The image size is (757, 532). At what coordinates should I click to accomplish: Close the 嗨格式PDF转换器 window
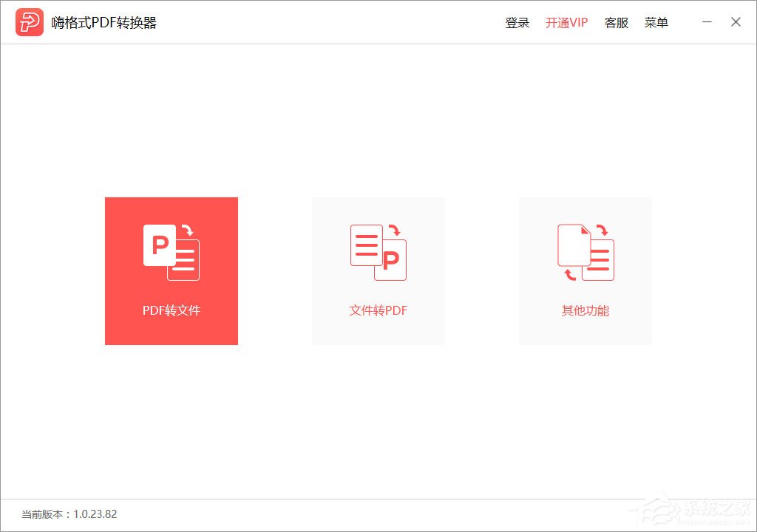pos(736,22)
